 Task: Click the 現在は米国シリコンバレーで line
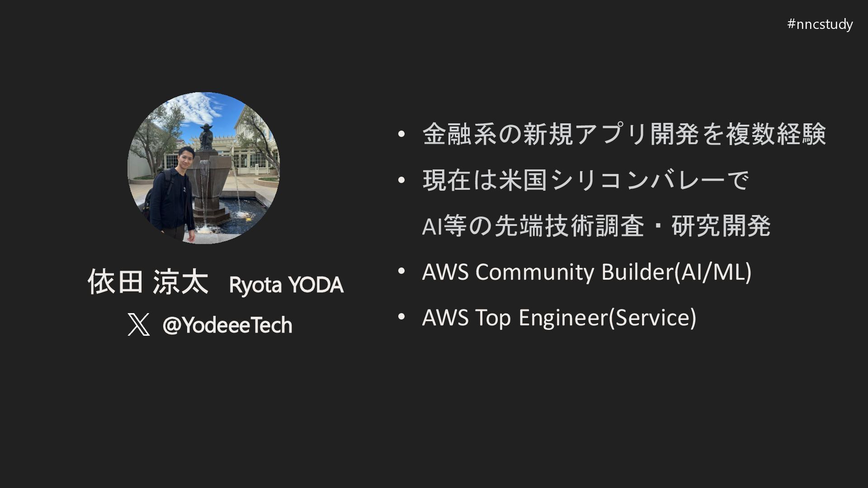[585, 180]
